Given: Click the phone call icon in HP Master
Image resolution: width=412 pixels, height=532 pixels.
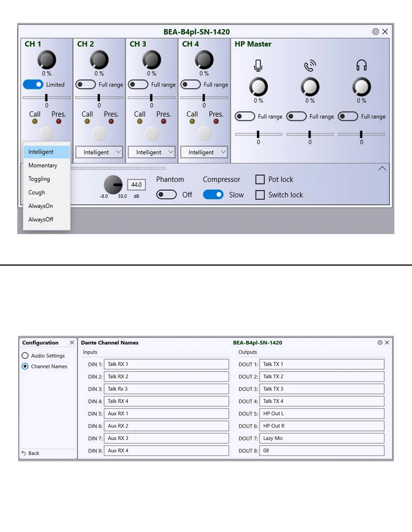Looking at the screenshot, I should [310, 65].
